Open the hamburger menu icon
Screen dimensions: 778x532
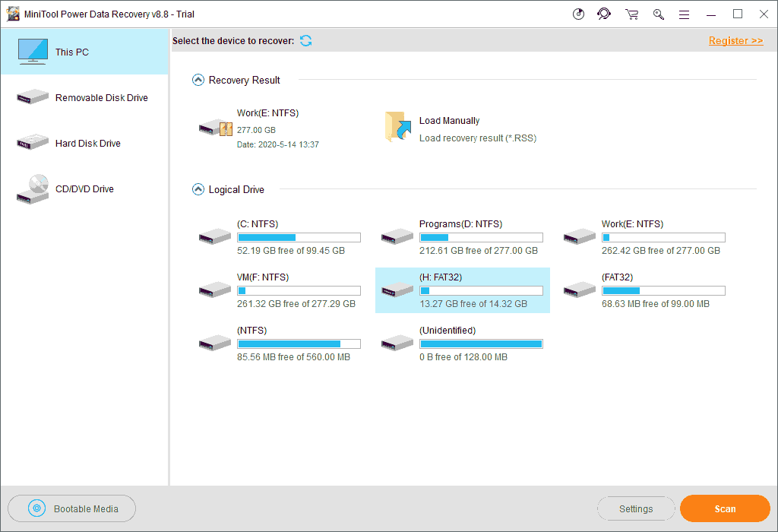[x=684, y=15]
